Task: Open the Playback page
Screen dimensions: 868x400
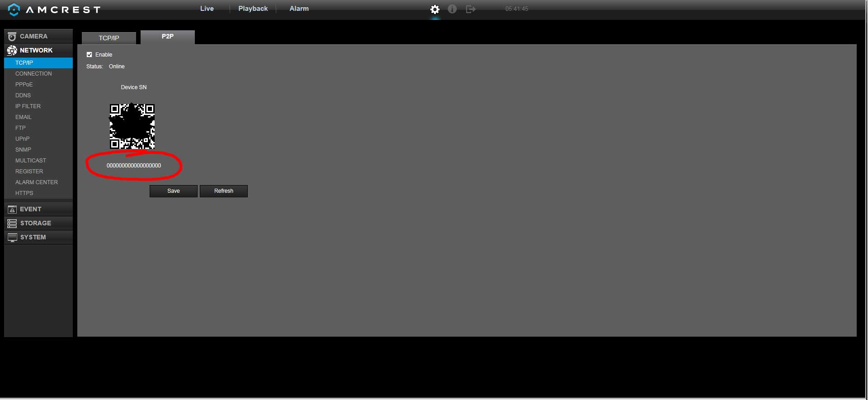Action: [x=253, y=9]
